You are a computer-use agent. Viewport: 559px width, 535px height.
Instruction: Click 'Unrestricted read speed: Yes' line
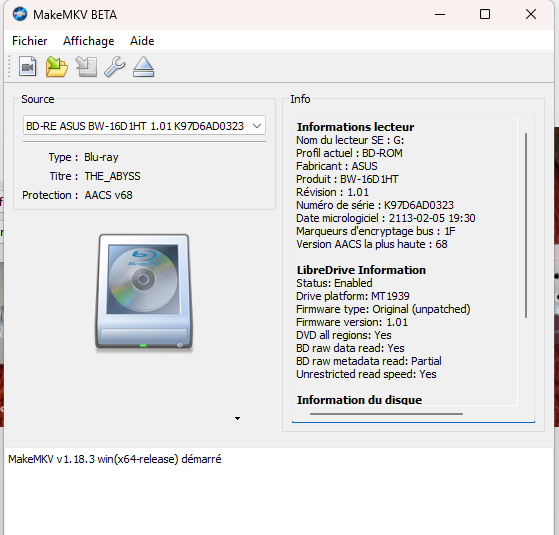tap(366, 374)
